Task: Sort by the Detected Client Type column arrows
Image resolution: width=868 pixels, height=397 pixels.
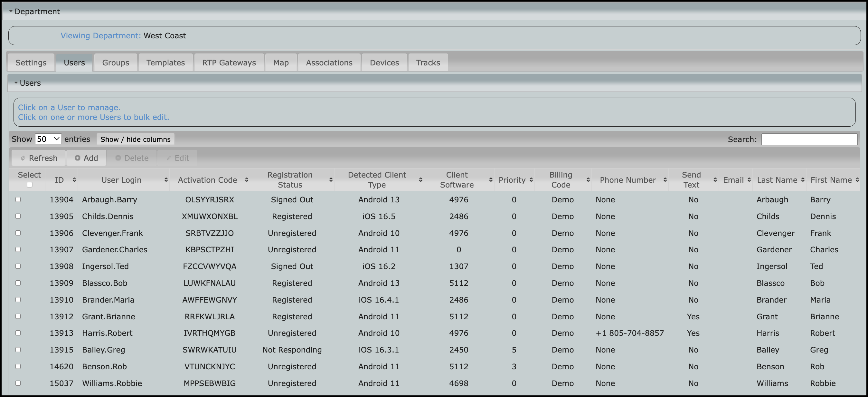Action: [x=420, y=180]
